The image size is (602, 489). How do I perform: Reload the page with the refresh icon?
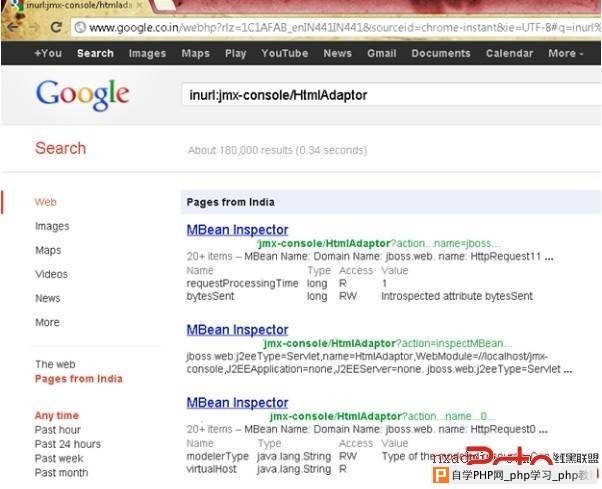pyautogui.click(x=56, y=27)
